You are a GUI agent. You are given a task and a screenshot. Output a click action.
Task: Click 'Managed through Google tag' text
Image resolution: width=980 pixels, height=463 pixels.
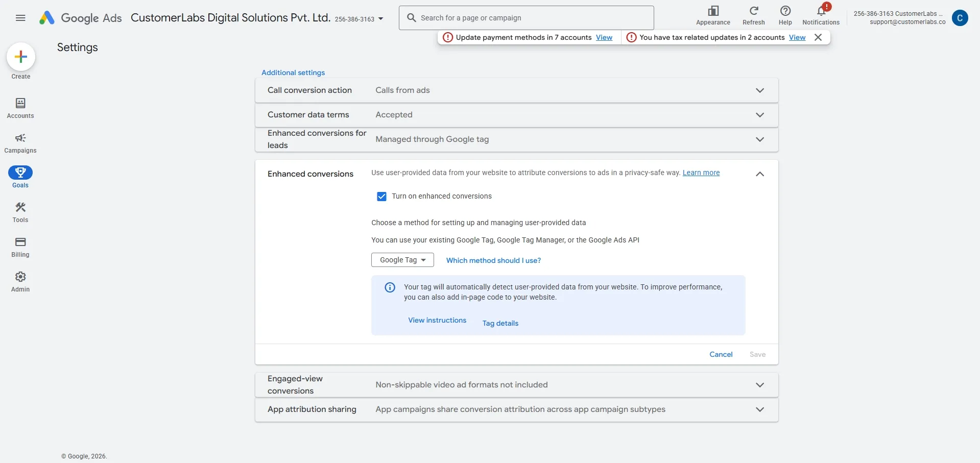pyautogui.click(x=432, y=139)
